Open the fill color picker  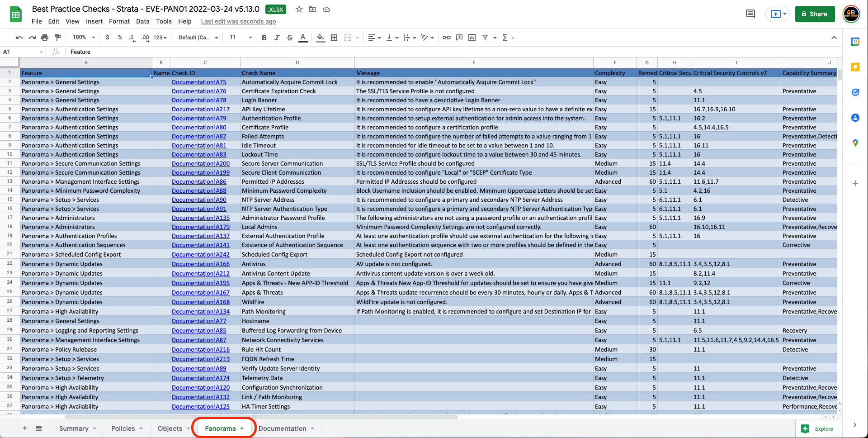coord(321,38)
